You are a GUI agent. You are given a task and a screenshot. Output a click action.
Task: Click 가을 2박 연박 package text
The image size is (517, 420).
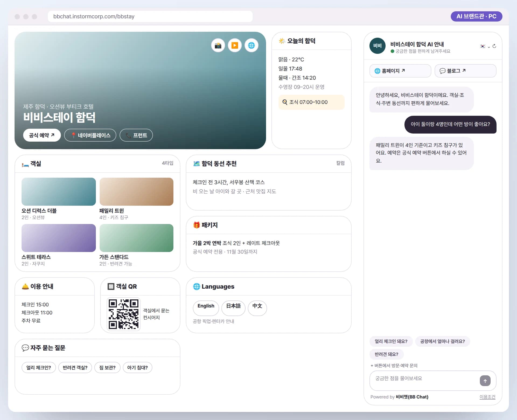(207, 243)
